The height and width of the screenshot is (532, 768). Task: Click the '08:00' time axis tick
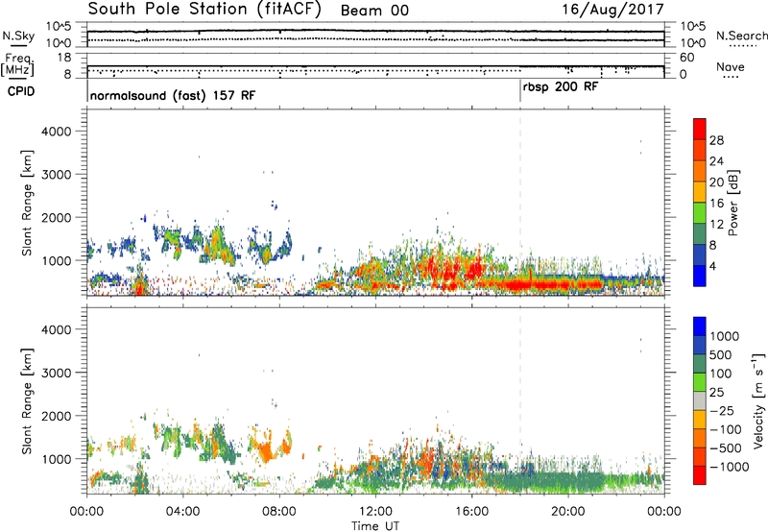point(279,512)
